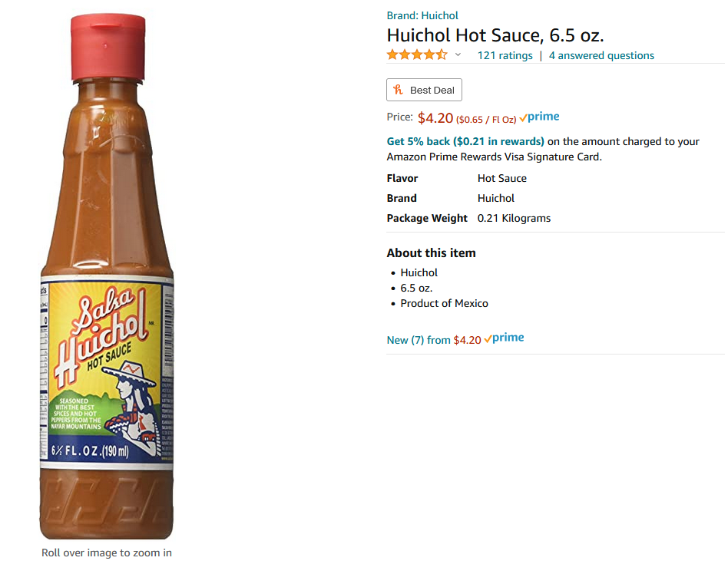Click the Roll over image to zoom text
The width and height of the screenshot is (728, 574).
tap(106, 553)
